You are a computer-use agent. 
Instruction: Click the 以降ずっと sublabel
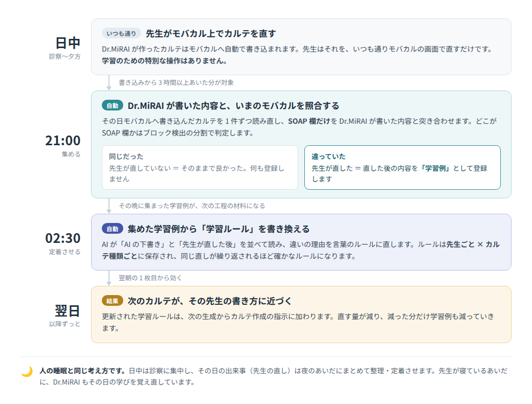(65, 324)
